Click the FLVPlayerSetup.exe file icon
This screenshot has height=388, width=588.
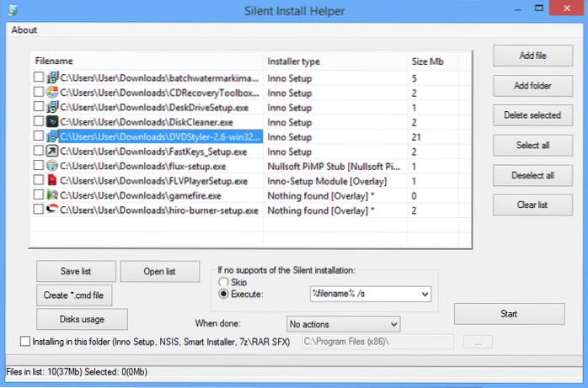52,181
